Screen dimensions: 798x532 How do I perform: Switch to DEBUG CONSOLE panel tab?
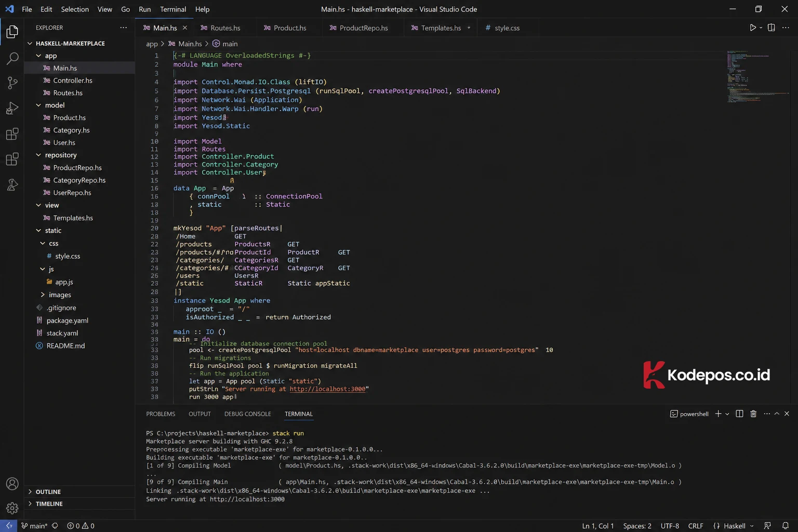coord(248,414)
